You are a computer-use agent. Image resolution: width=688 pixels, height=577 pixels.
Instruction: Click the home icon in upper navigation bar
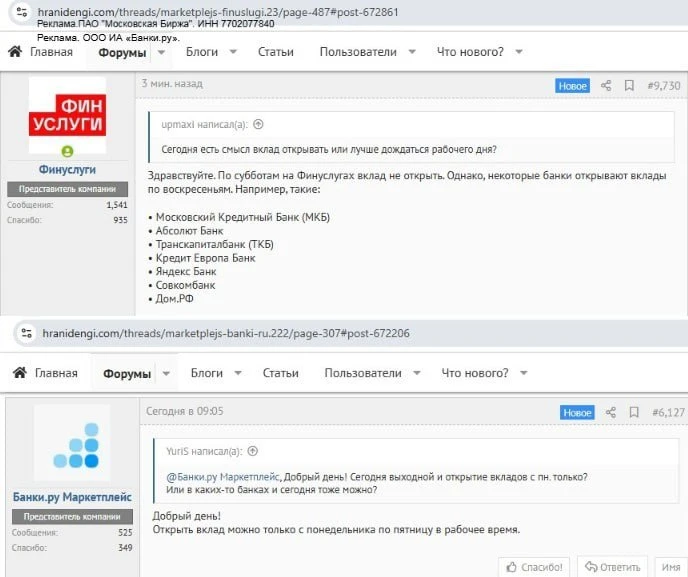click(x=15, y=52)
